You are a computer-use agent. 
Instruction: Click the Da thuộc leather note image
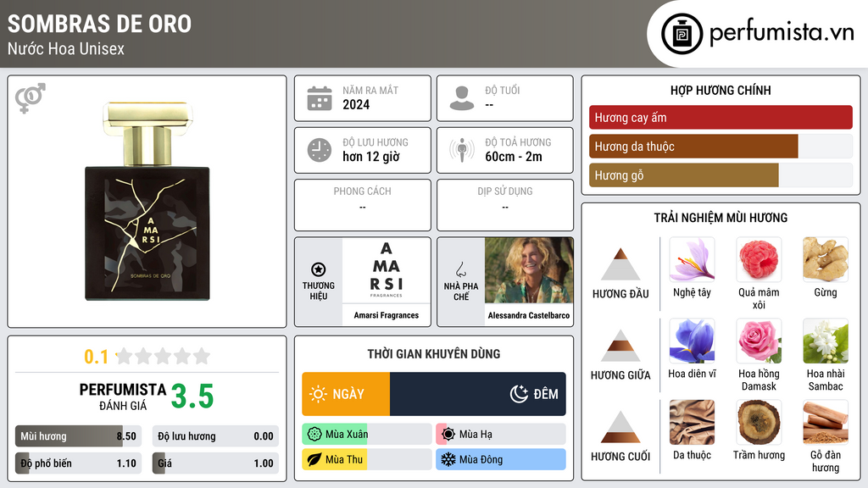tap(692, 422)
